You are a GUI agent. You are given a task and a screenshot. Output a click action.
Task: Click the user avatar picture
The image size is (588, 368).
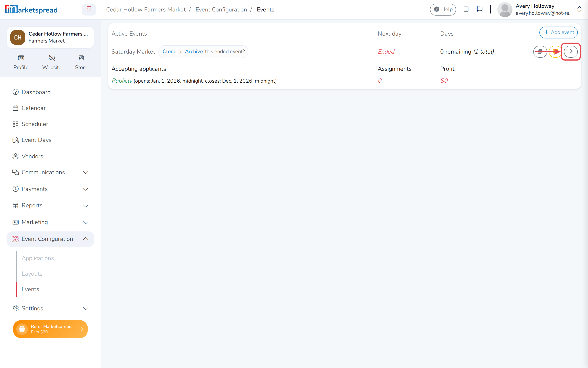[x=505, y=9]
